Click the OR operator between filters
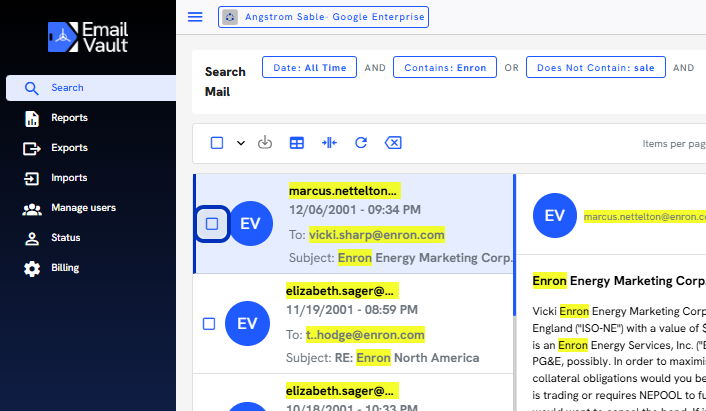This screenshot has height=411, width=706. 511,68
